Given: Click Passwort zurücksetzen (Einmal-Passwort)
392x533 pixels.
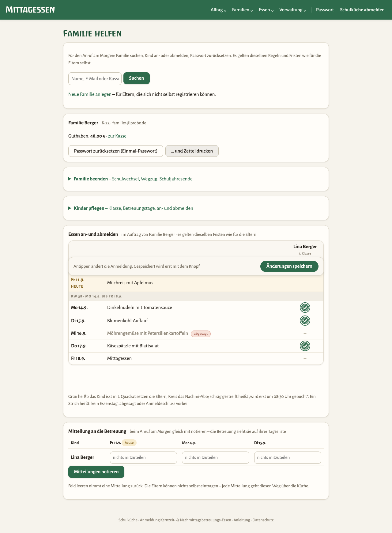Looking at the screenshot, I should pyautogui.click(x=116, y=151).
